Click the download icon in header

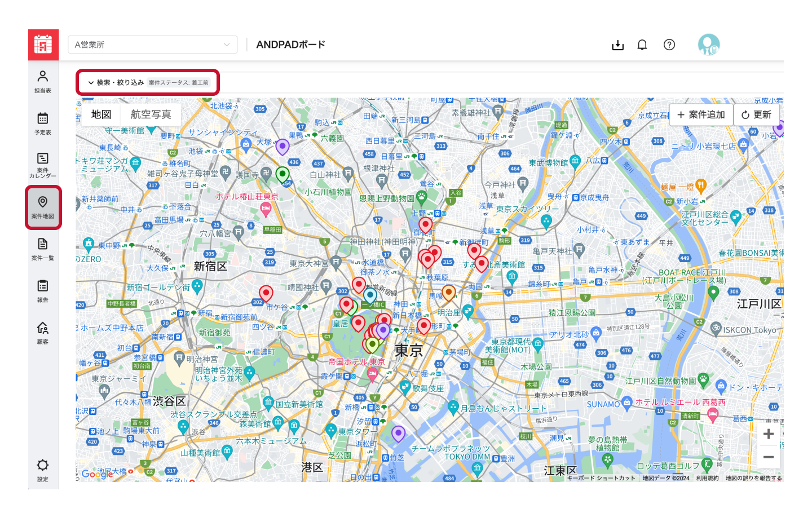click(x=618, y=45)
